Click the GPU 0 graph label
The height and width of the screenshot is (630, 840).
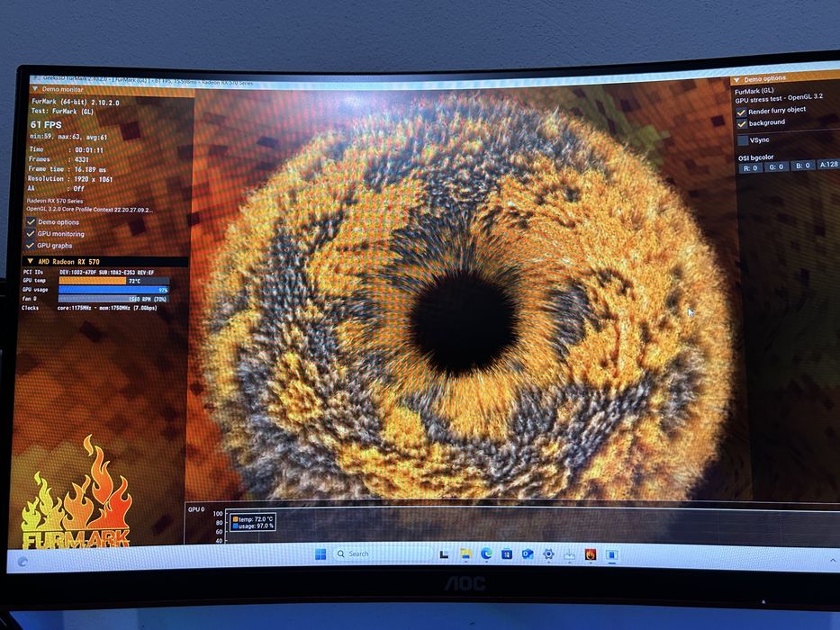click(x=196, y=509)
